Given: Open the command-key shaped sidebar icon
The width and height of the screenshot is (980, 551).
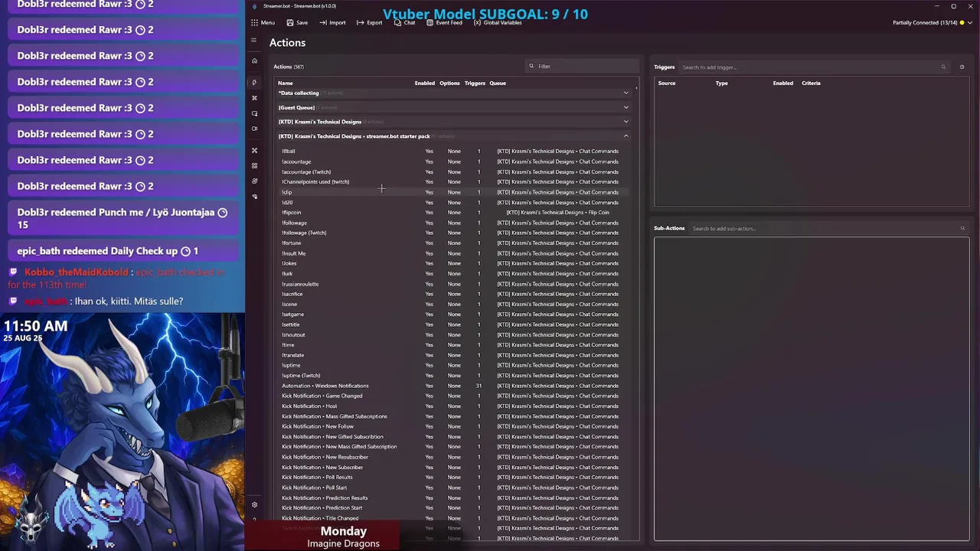Looking at the screenshot, I should (254, 98).
